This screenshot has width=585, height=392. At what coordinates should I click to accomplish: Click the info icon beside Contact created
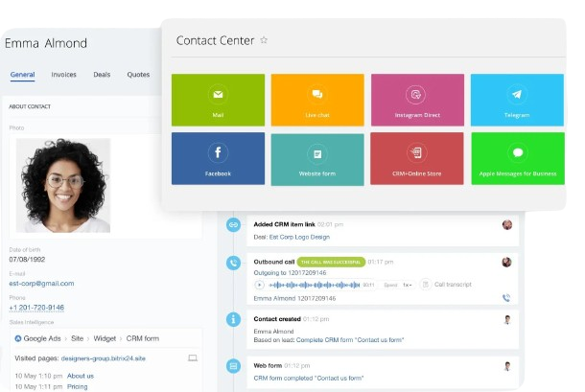click(234, 320)
